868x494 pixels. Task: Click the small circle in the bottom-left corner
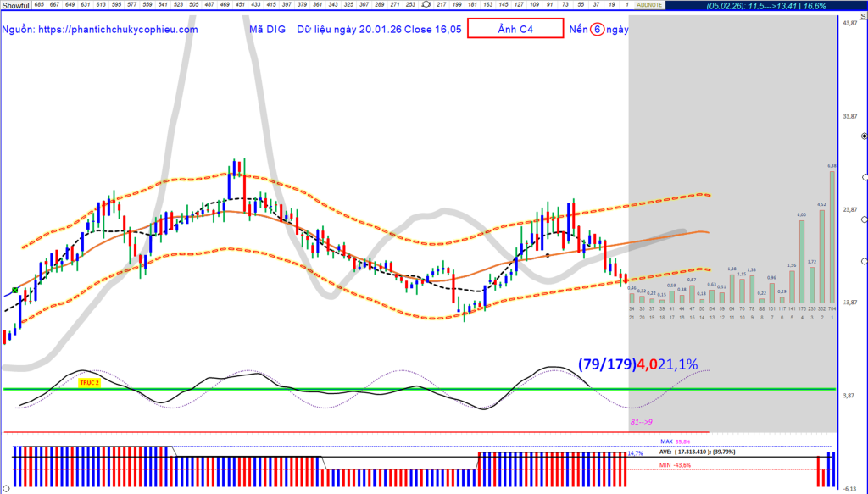[x=4, y=487]
